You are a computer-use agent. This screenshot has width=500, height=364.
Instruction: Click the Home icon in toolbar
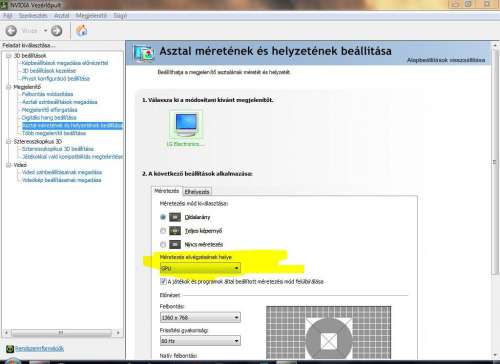pos(82,30)
